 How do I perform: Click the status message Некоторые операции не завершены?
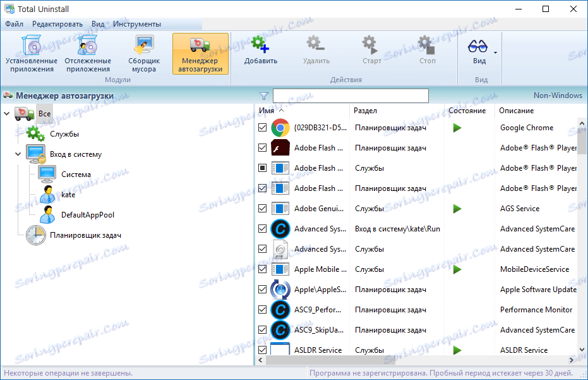pyautogui.click(x=68, y=373)
